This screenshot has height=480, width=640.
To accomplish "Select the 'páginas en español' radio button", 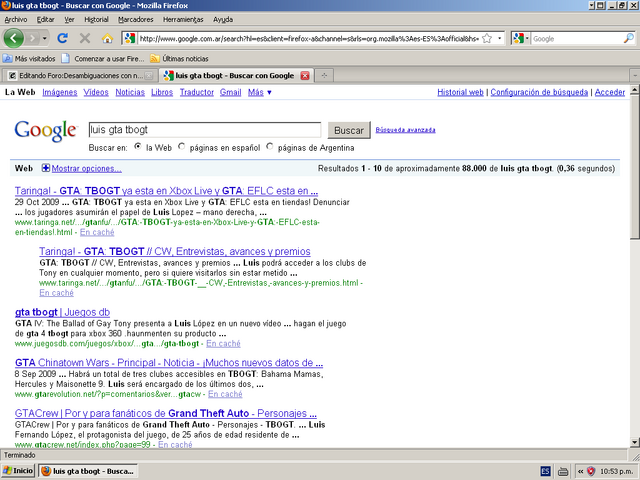I will pos(181,146).
